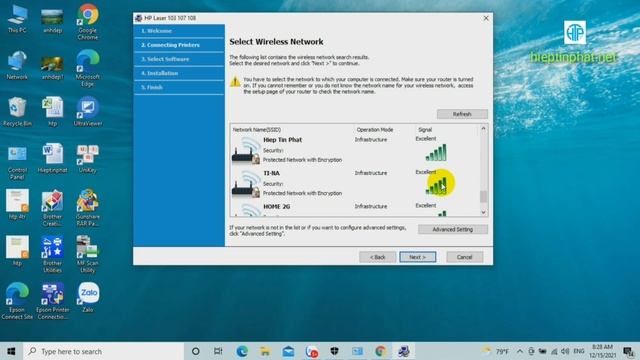Screen dimensions: 640x360
Task: Click the taskbar search box
Action: point(103,351)
